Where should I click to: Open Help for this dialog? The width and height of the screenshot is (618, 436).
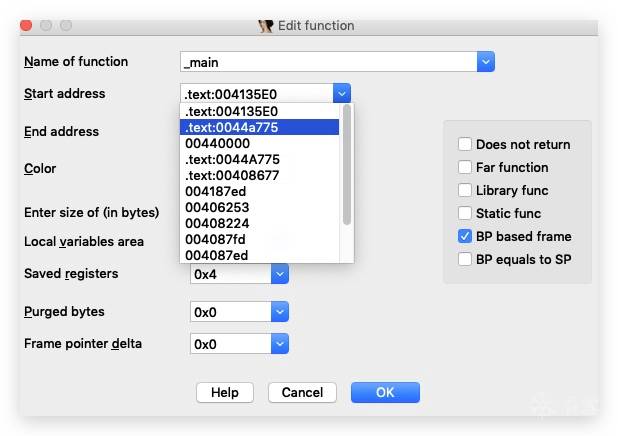[x=225, y=393]
